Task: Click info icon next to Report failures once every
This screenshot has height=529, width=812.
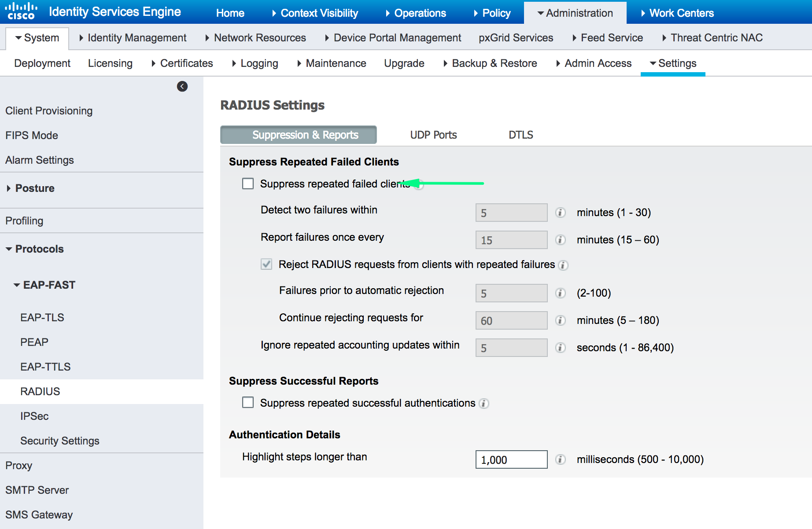Action: [x=560, y=240]
